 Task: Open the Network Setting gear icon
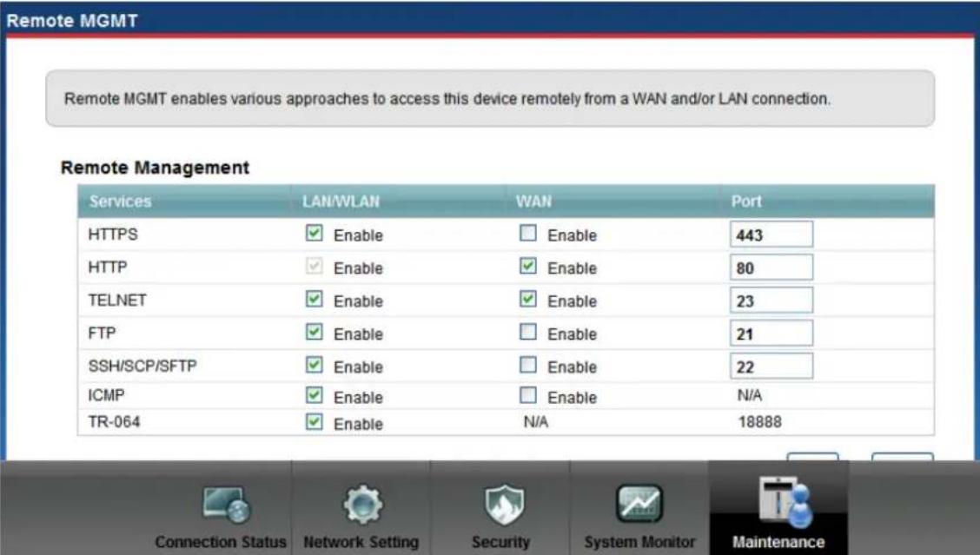[362, 504]
